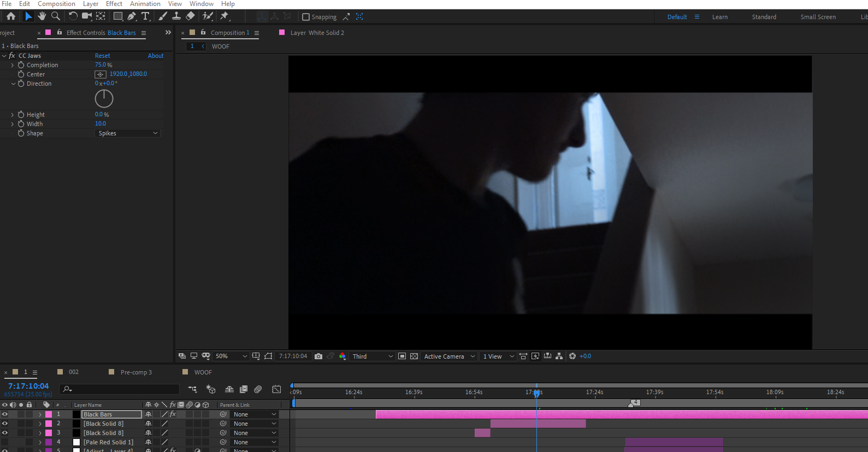Select the Type tool
Image resolution: width=868 pixels, height=452 pixels.
(145, 16)
